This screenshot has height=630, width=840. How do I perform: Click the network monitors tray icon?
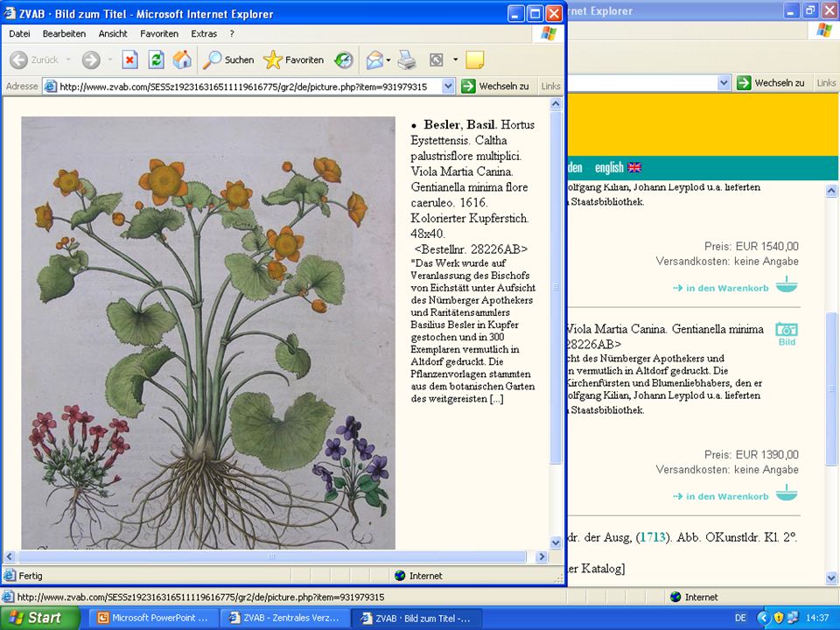click(x=793, y=618)
